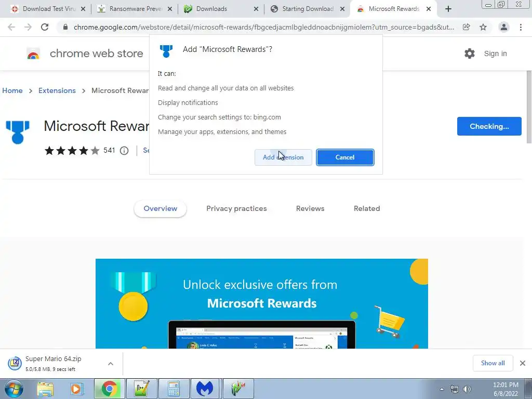532x399 pixels.
Task: Open web store settings gear
Action: point(470,54)
